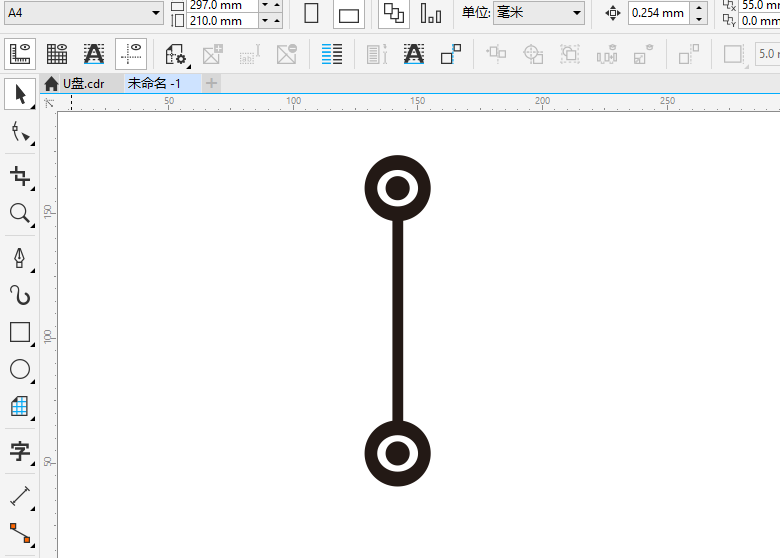Select the top circle target shape

(397, 188)
